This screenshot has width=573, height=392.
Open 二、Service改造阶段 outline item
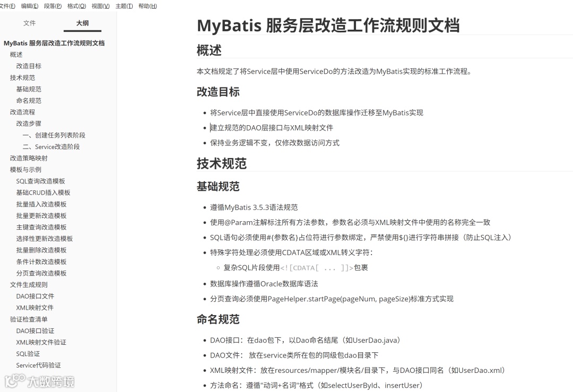(51, 146)
